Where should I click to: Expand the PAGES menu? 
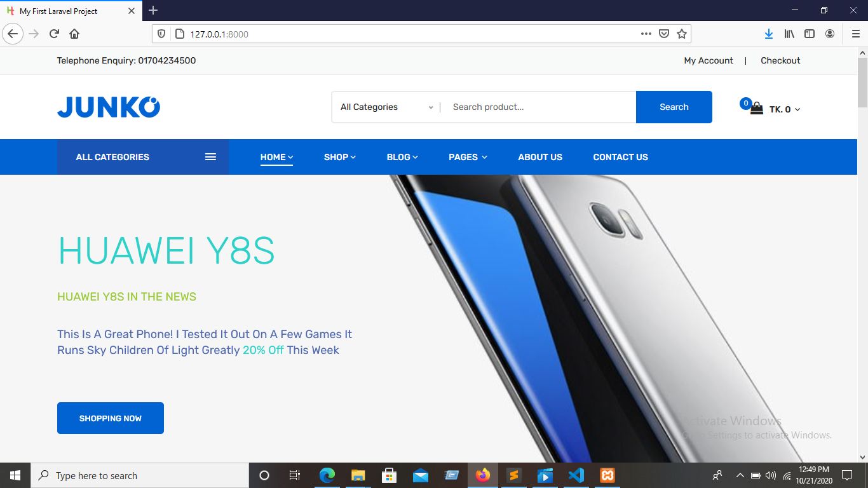pyautogui.click(x=468, y=157)
